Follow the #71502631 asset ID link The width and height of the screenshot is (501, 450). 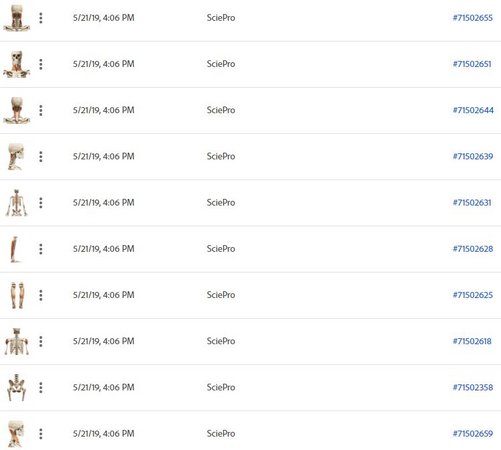[472, 203]
